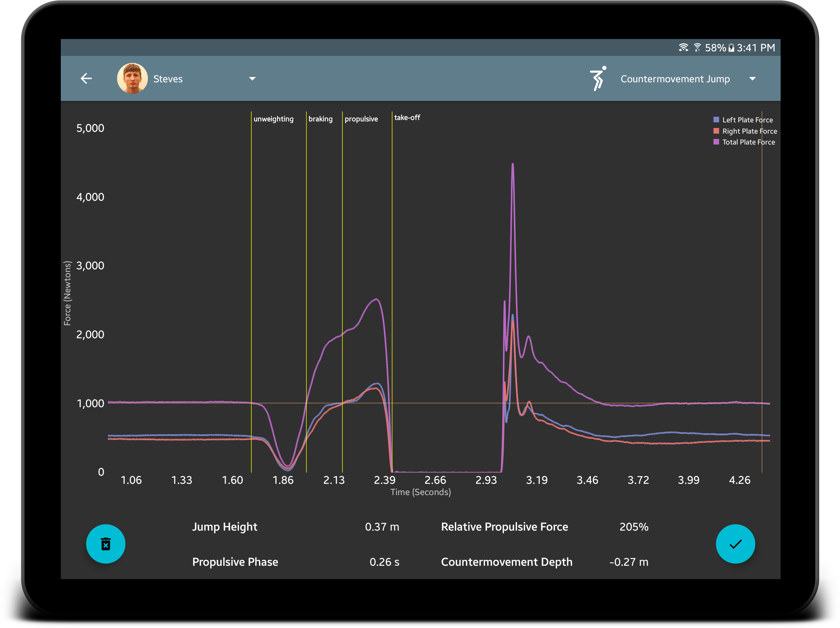Tap the 0.37 m jump height value
Viewport: 840px width, 628px height.
pyautogui.click(x=382, y=527)
